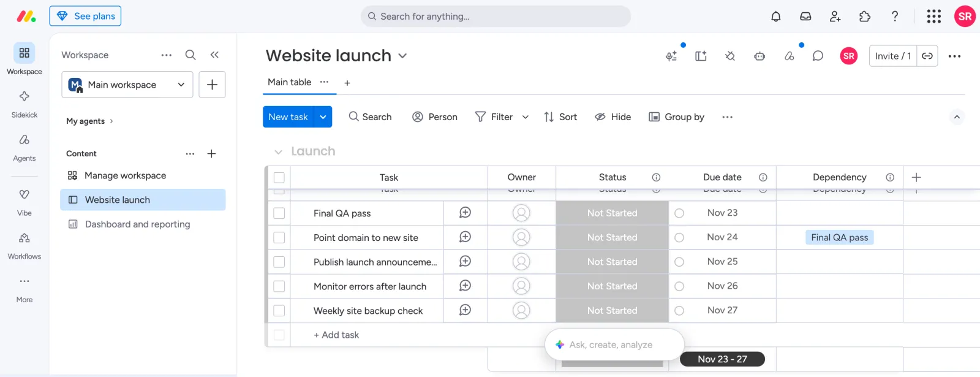Toggle the Nov 23 due date circle
The height and width of the screenshot is (377, 980).
[x=679, y=213]
